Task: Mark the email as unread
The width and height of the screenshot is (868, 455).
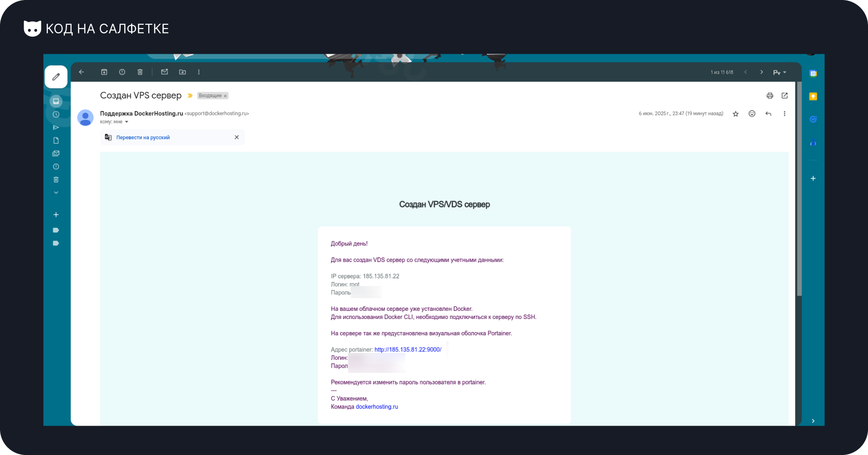Action: pos(165,72)
